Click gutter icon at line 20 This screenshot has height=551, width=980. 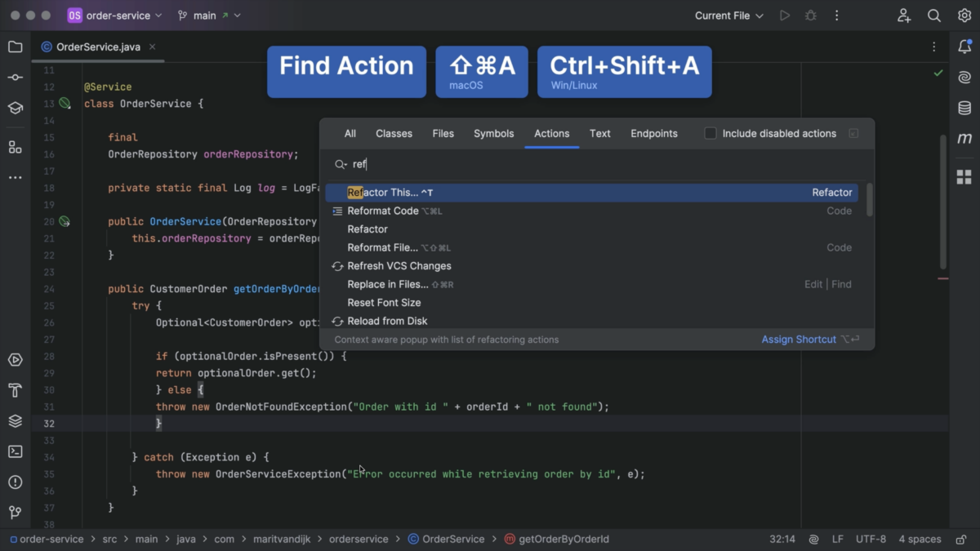pos(65,221)
